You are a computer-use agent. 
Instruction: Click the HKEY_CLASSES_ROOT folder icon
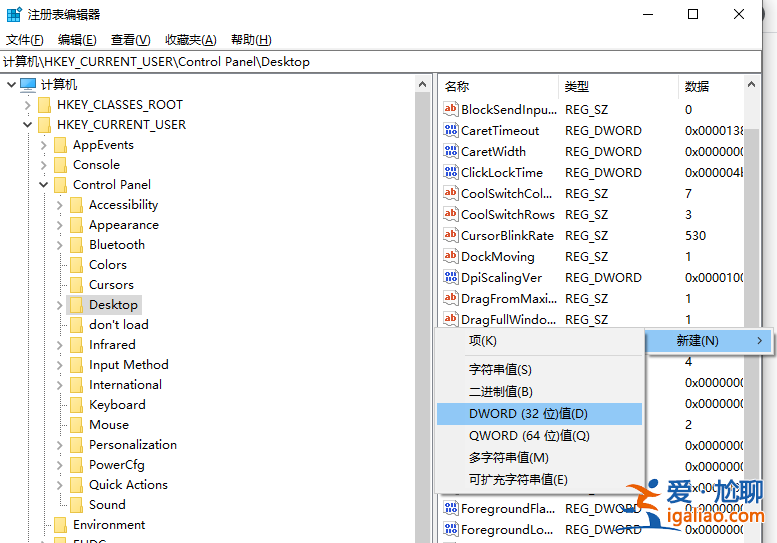45,105
